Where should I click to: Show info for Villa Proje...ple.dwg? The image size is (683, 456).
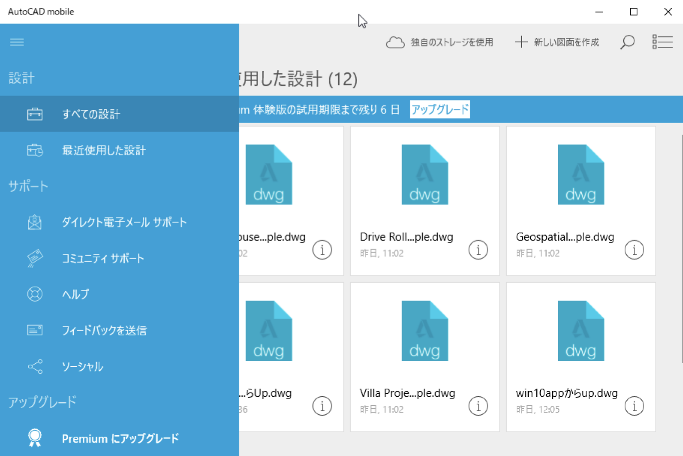[478, 406]
